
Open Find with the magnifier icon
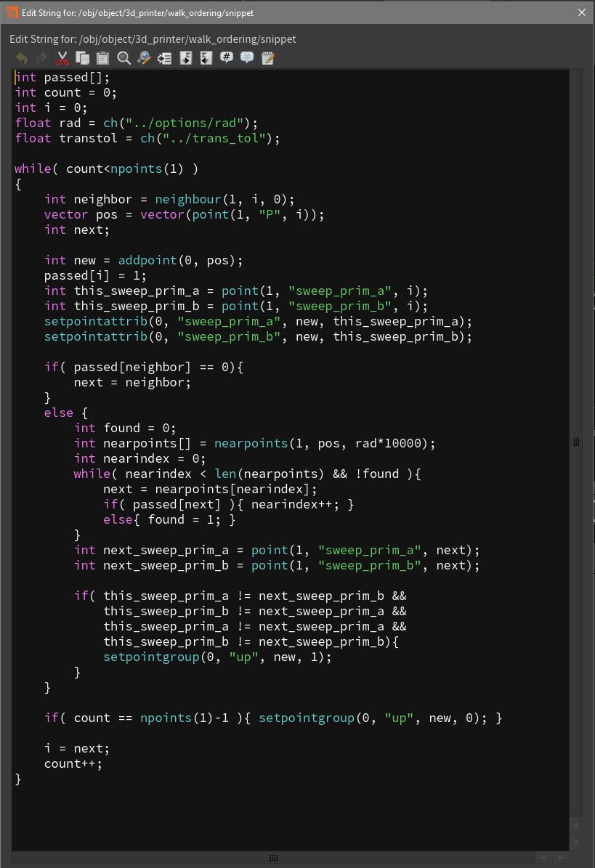(124, 58)
